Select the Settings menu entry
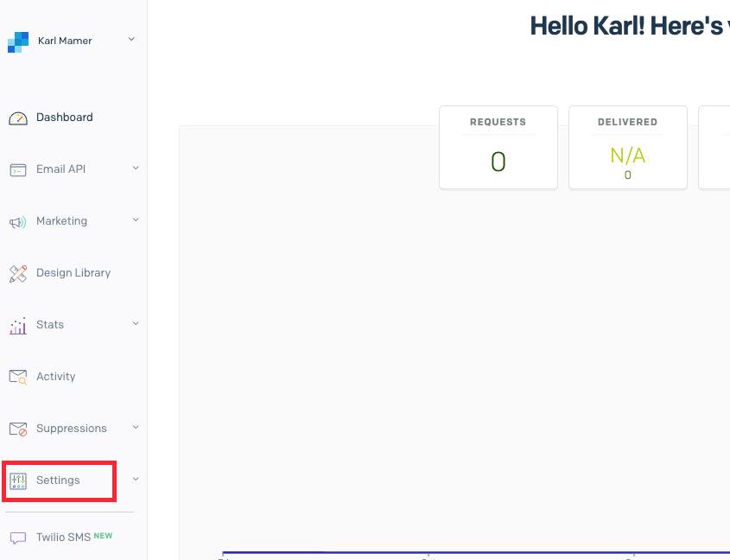Screen dimensions: 730x560 tap(57, 480)
